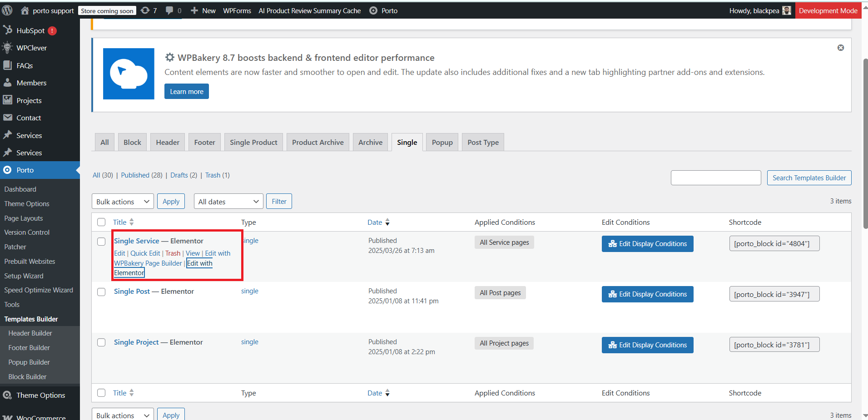
Task: Sort by Title using header sort arrows
Action: click(x=131, y=222)
